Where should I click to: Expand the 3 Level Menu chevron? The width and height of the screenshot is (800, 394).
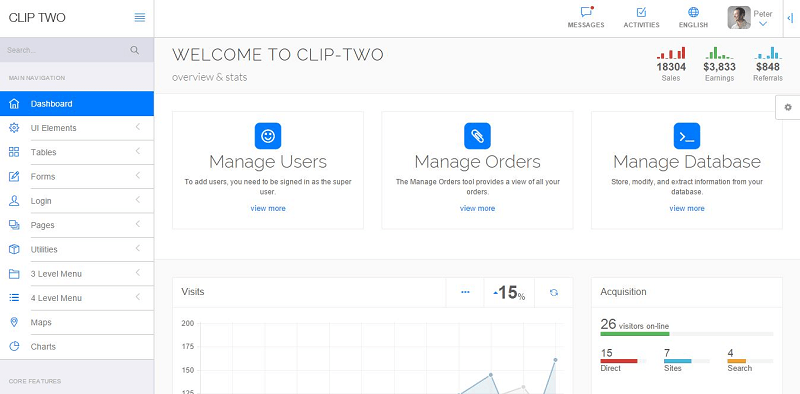138,273
